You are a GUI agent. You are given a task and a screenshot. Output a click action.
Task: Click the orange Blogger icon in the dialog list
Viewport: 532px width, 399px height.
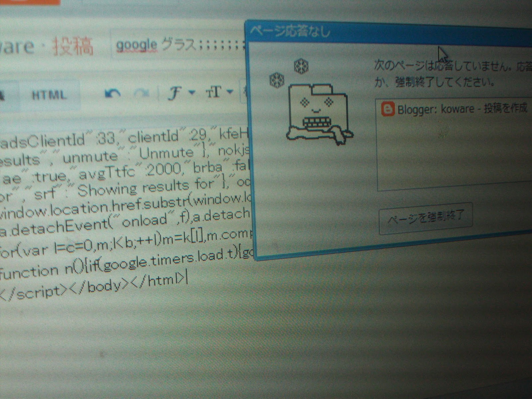coord(388,109)
